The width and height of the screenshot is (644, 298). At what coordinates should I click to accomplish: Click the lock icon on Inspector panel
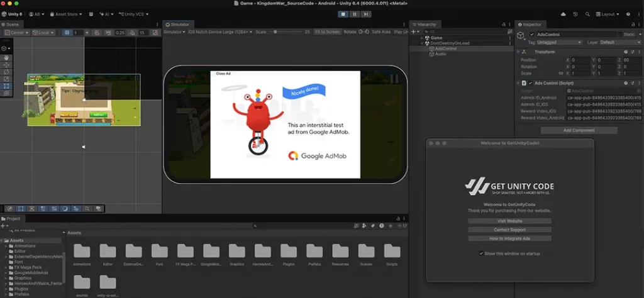coord(633,25)
